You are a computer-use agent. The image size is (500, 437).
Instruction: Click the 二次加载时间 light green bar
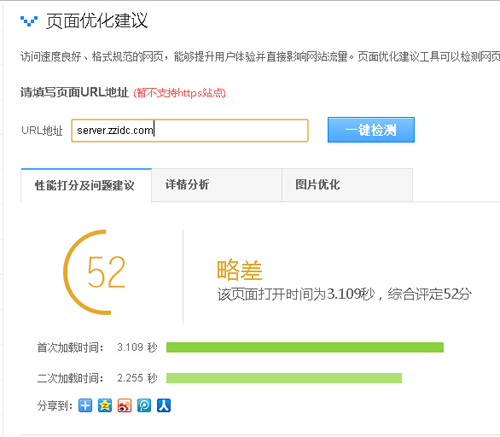pyautogui.click(x=284, y=378)
